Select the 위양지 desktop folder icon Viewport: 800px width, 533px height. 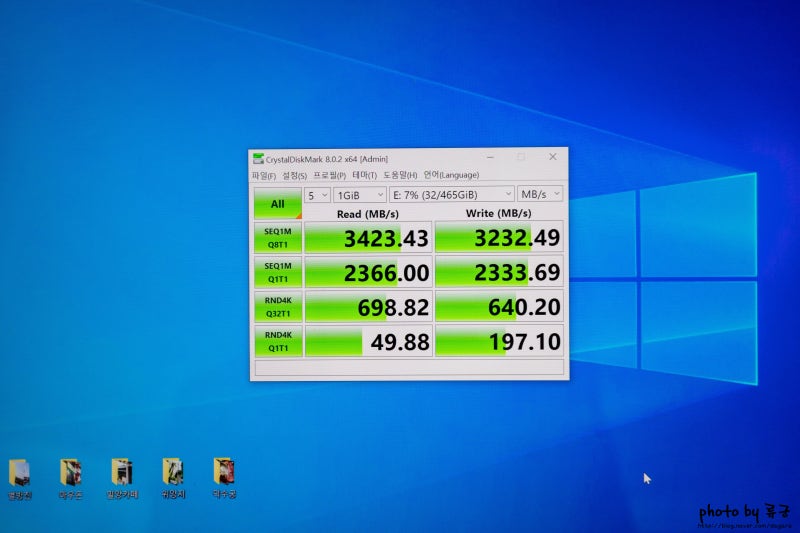[x=173, y=478]
